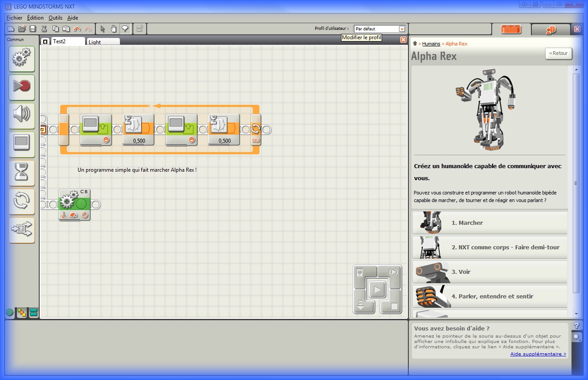Close the current program with orange X
This screenshot has height=380, width=588.
point(403,40)
